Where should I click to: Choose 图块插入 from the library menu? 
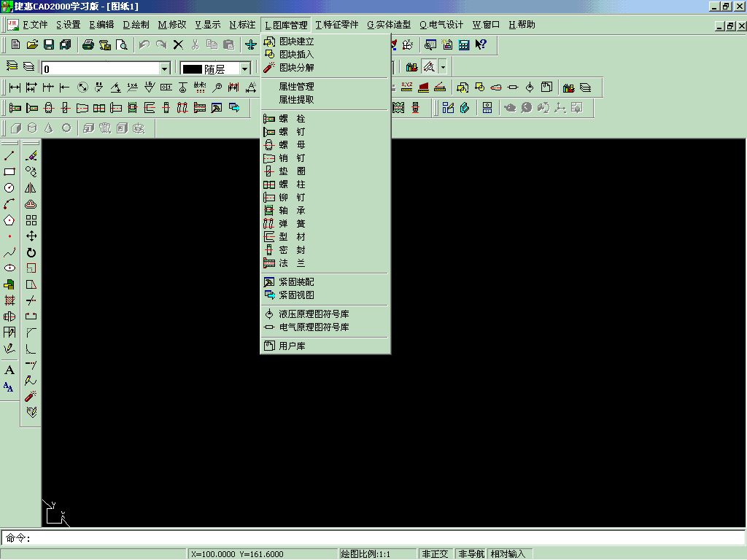click(296, 55)
